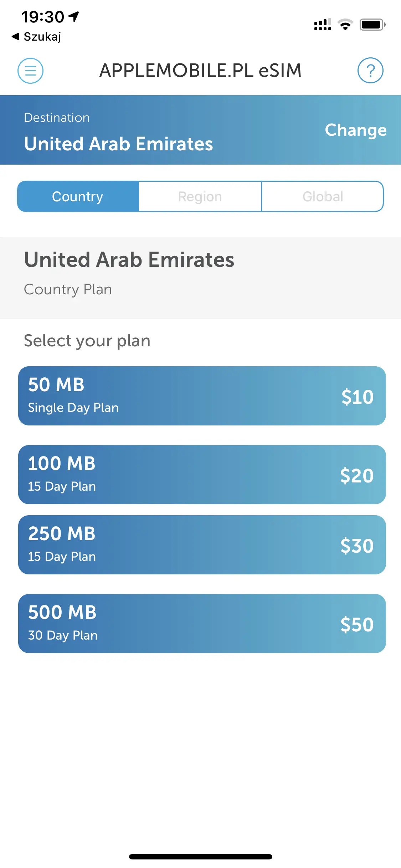Tap the Wi-Fi status icon
401x868 pixels.
point(345,25)
